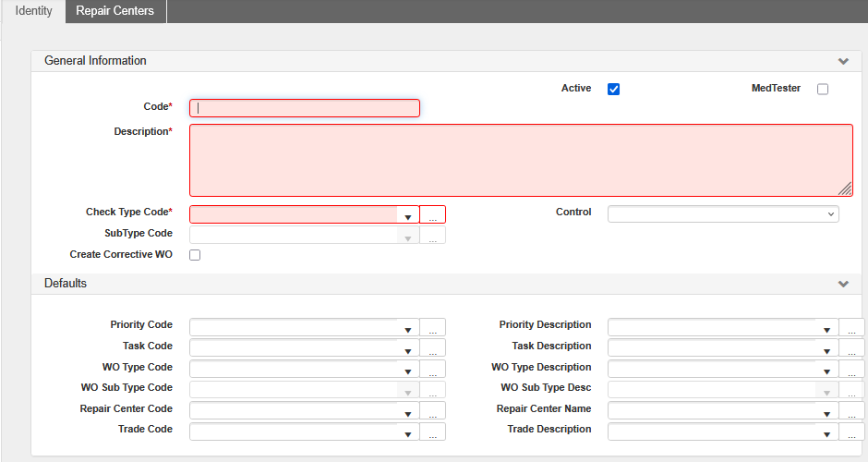The width and height of the screenshot is (868, 462).
Task: Enable the MedTester checkbox
Action: (823, 90)
